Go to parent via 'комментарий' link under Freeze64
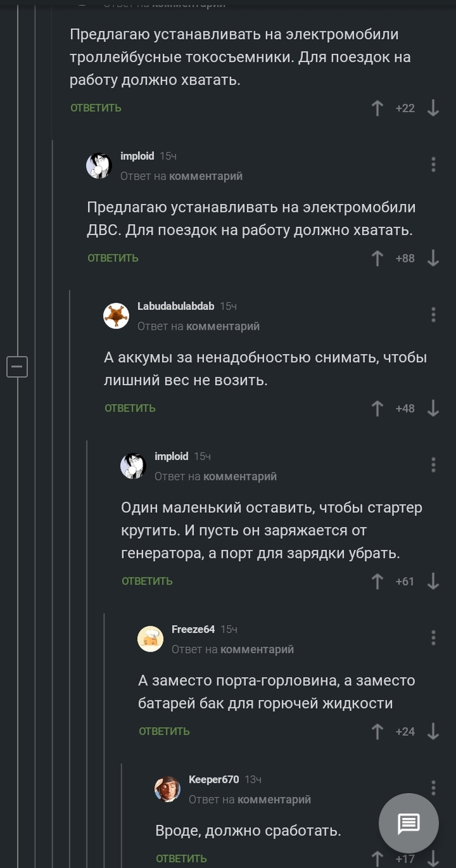 pyautogui.click(x=257, y=650)
